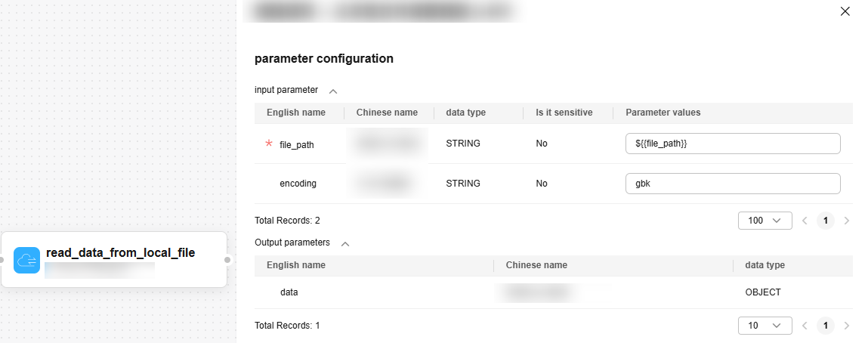Go to previous page of input parameters
Viewport: 868px width, 343px height.
pyautogui.click(x=805, y=221)
